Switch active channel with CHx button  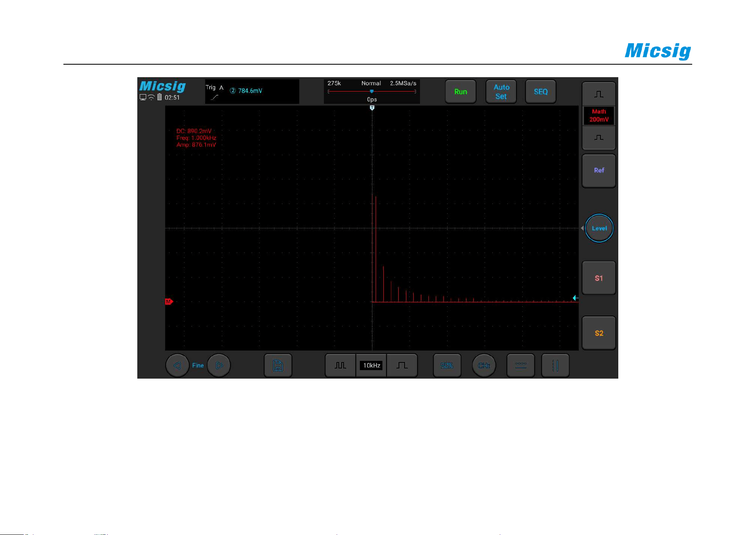point(484,366)
